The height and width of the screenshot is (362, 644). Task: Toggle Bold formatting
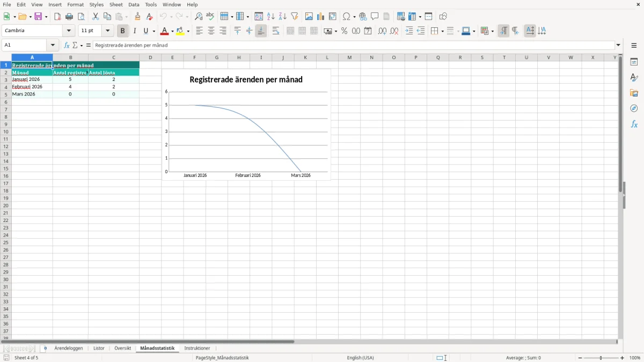click(x=123, y=31)
